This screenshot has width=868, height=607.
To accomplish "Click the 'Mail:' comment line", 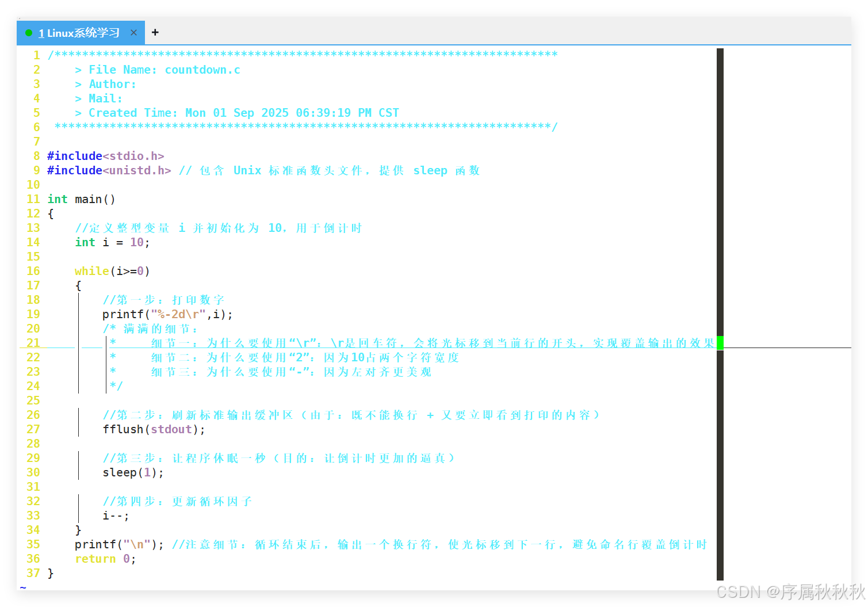I will point(98,98).
